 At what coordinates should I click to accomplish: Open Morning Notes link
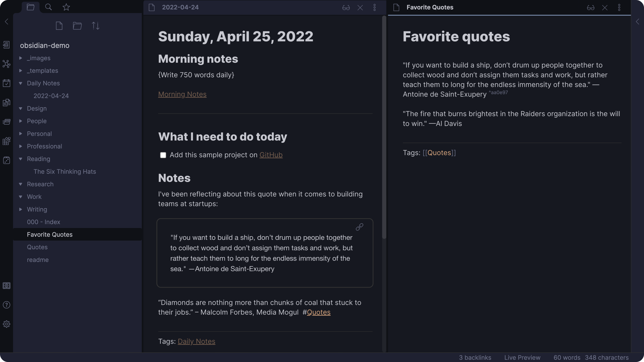[x=182, y=94]
